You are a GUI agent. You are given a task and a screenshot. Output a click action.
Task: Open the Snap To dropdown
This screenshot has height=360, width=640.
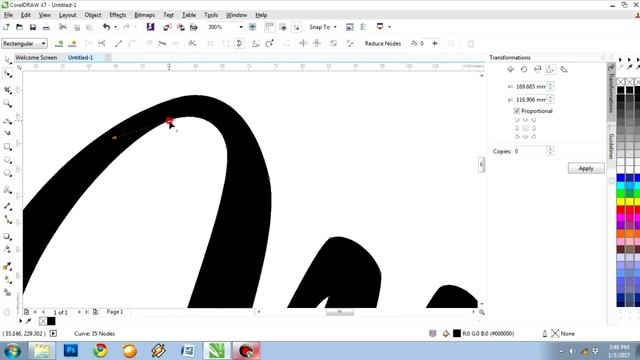(x=323, y=27)
